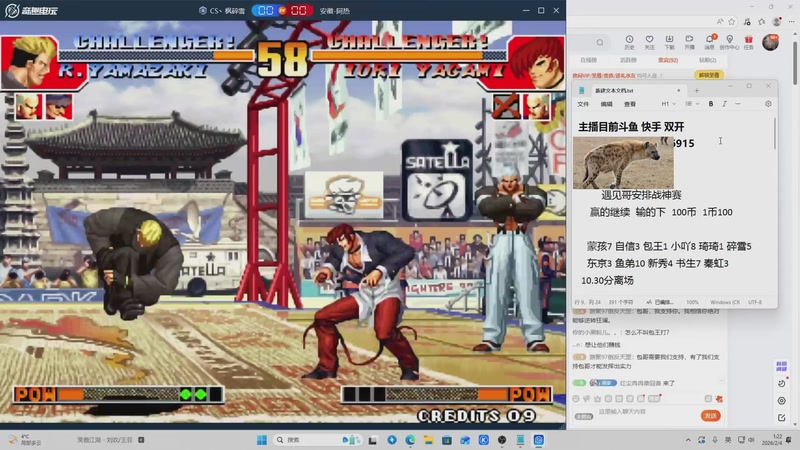Open the History (历史) clock icon

pos(629,42)
